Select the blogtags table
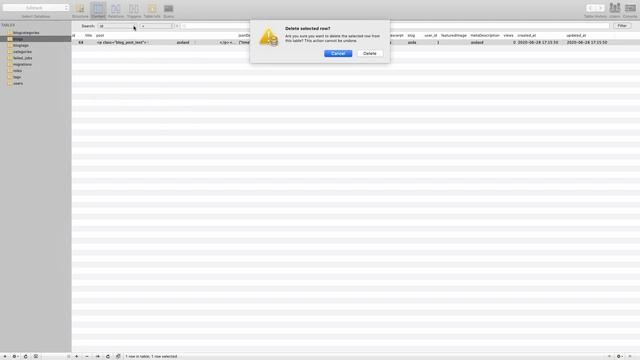This screenshot has height=360, width=640. click(x=20, y=45)
